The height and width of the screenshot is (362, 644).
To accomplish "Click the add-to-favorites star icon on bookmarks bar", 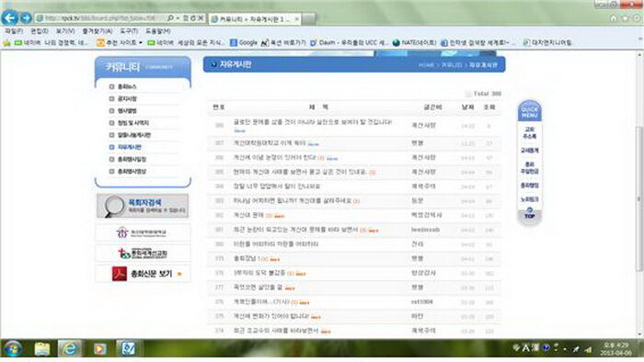I will (x=6, y=42).
